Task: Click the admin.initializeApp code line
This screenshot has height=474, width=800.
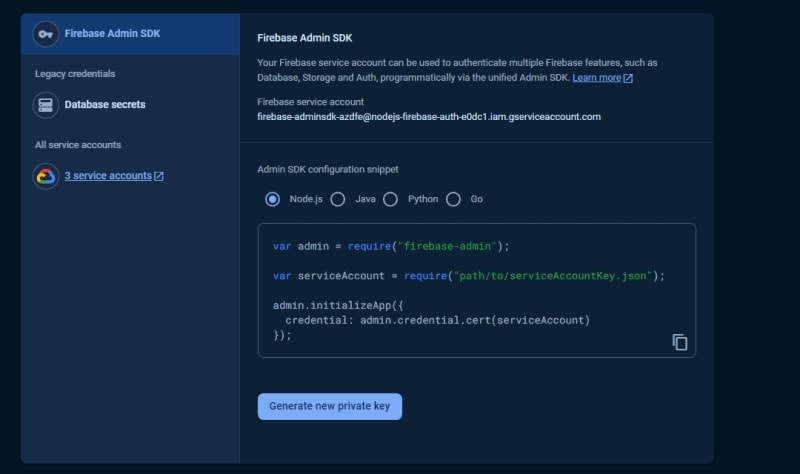Action: click(x=338, y=306)
